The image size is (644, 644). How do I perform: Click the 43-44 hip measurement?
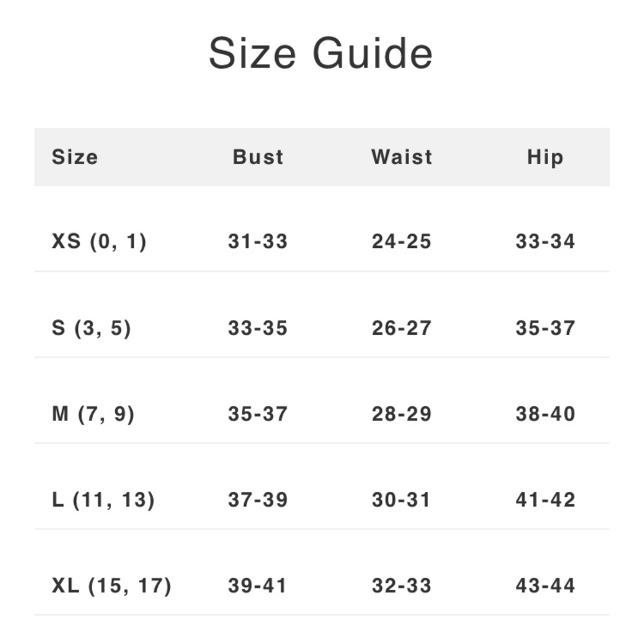[x=545, y=585]
